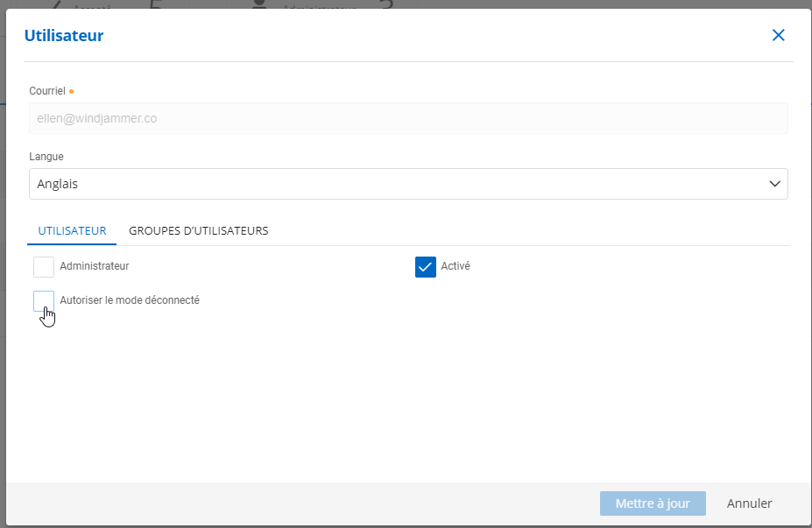Close the Utilisateur dialog with the X icon
The image size is (812, 528).
pyautogui.click(x=778, y=36)
